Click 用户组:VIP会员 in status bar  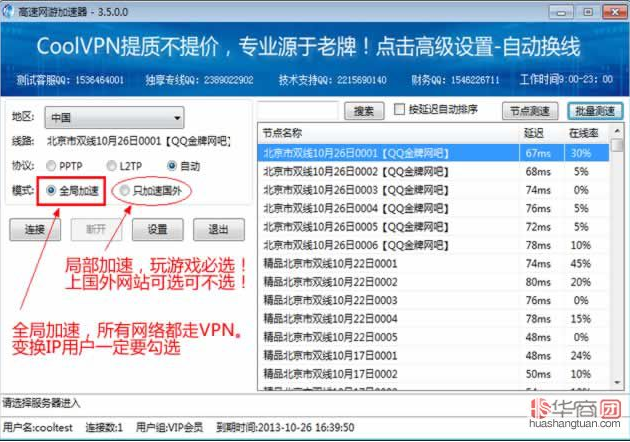coord(169,428)
